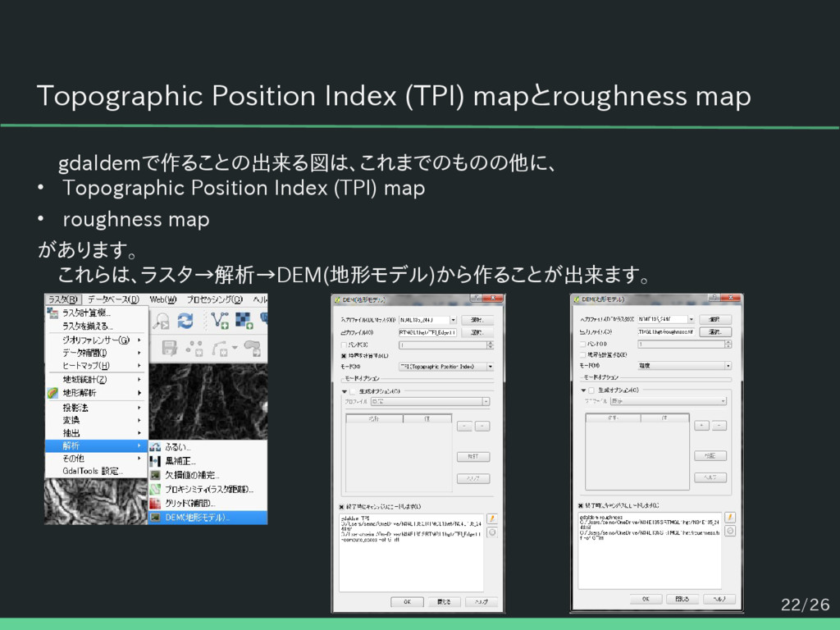Click the add raster layer checkerboard icon

(x=244, y=321)
